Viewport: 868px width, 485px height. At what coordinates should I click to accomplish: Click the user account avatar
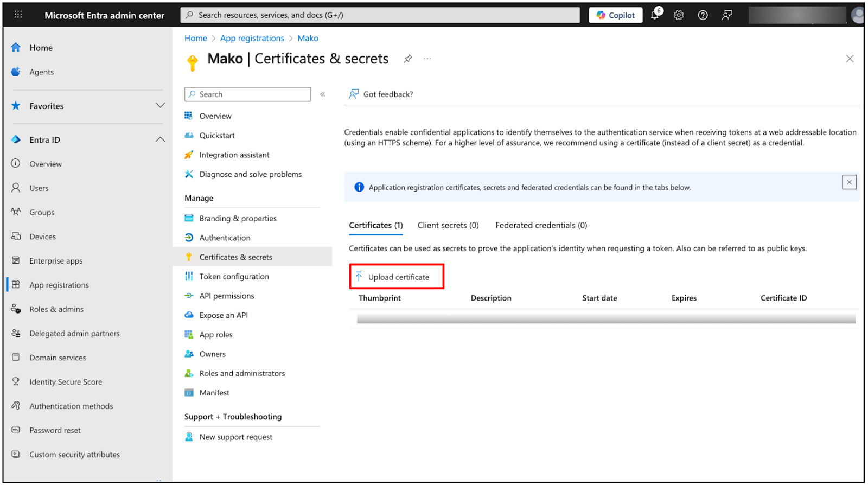tap(858, 15)
